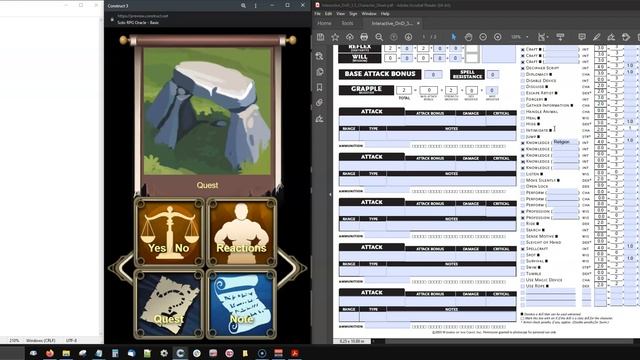Screen dimensions: 640x360
Task: Toggle the Listen class skill checkbox
Action: (x=523, y=174)
